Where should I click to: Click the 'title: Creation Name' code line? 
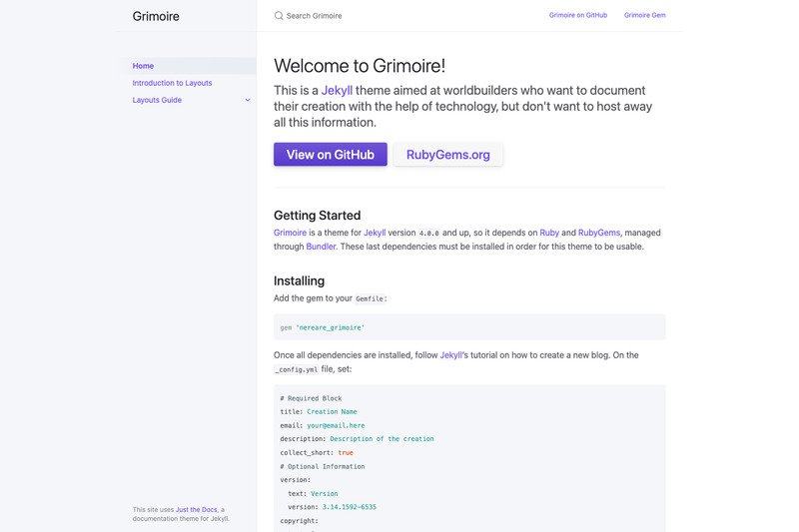319,412
